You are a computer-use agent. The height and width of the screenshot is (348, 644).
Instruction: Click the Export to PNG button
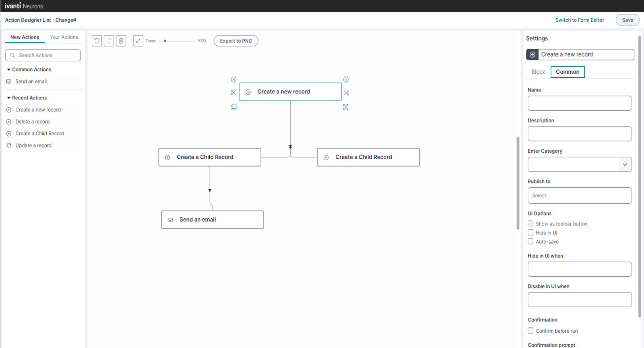(236, 41)
